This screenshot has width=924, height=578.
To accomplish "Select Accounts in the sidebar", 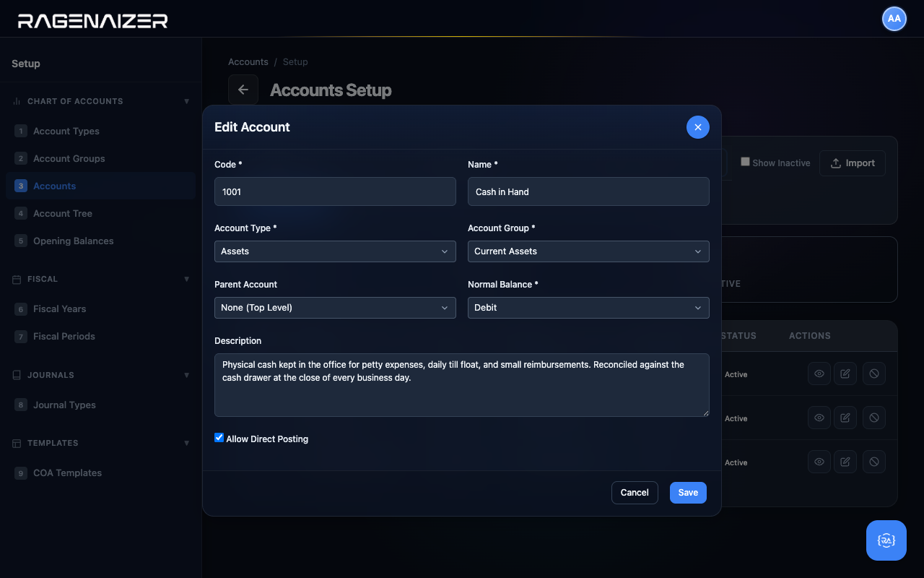I will 100,186.
